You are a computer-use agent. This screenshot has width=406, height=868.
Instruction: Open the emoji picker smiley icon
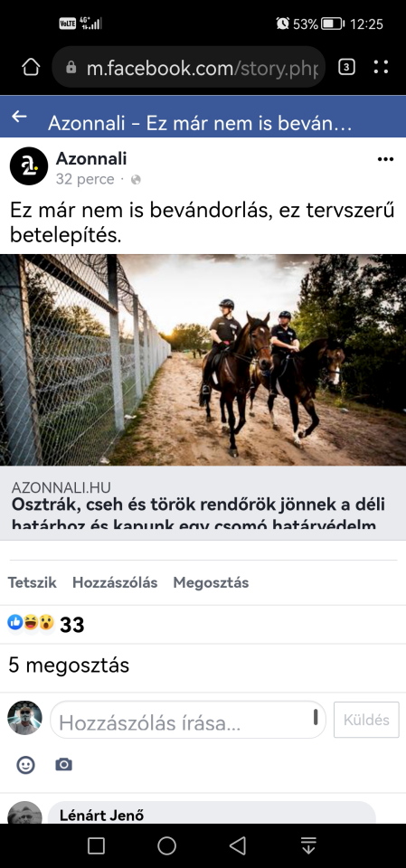(25, 765)
